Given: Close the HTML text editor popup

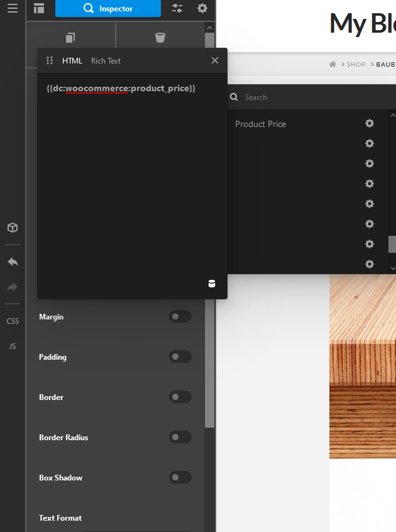Looking at the screenshot, I should [215, 61].
